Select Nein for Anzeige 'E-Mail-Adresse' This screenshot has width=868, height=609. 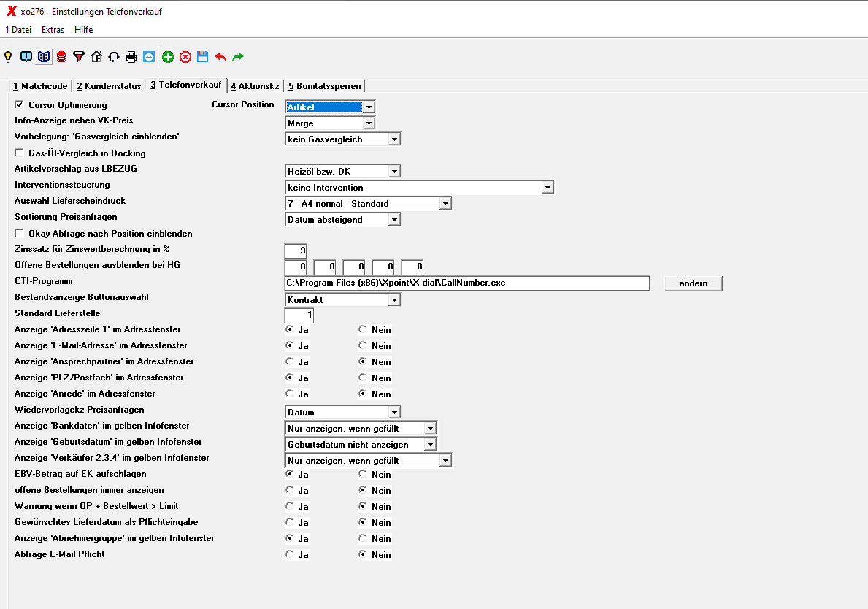[363, 345]
